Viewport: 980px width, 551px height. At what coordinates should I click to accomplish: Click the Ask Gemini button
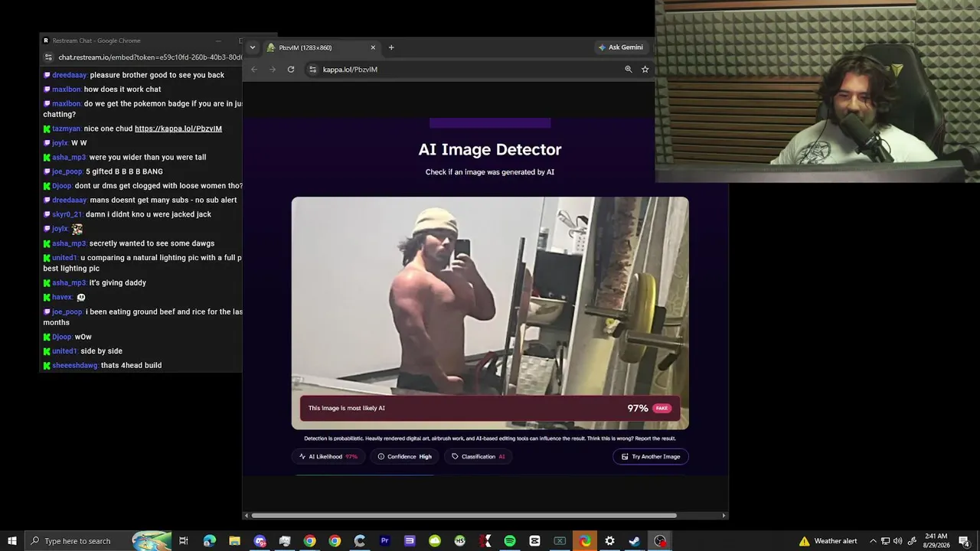621,47
